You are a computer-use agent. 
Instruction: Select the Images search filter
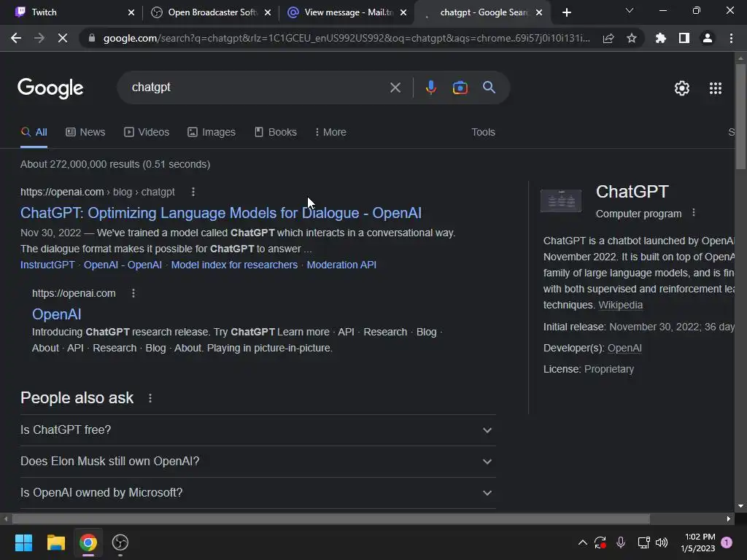(x=212, y=132)
